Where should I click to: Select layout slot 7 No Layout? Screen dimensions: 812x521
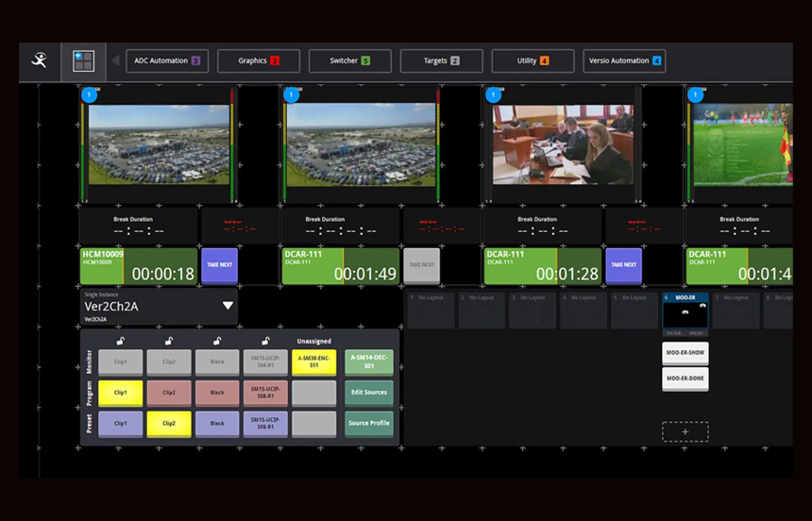736,311
